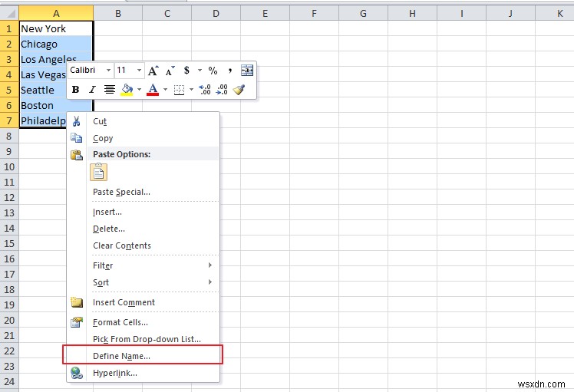Select column K header

coord(555,14)
